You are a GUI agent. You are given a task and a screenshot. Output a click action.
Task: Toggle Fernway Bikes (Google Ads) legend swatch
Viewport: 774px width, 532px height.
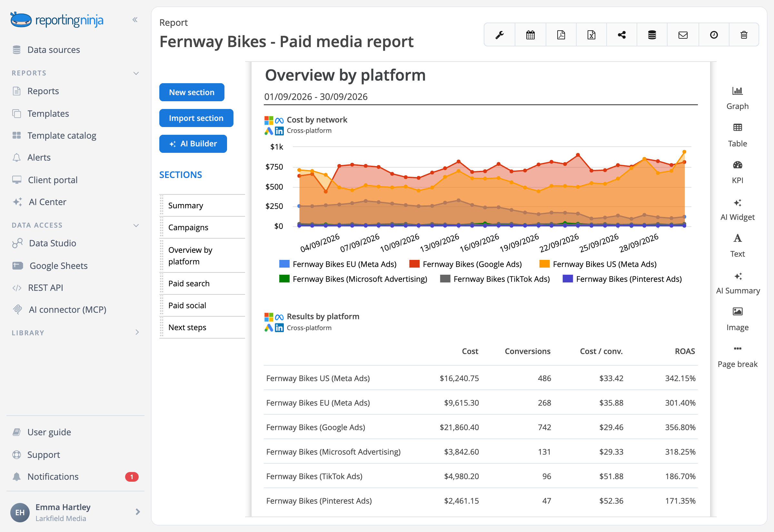point(414,264)
